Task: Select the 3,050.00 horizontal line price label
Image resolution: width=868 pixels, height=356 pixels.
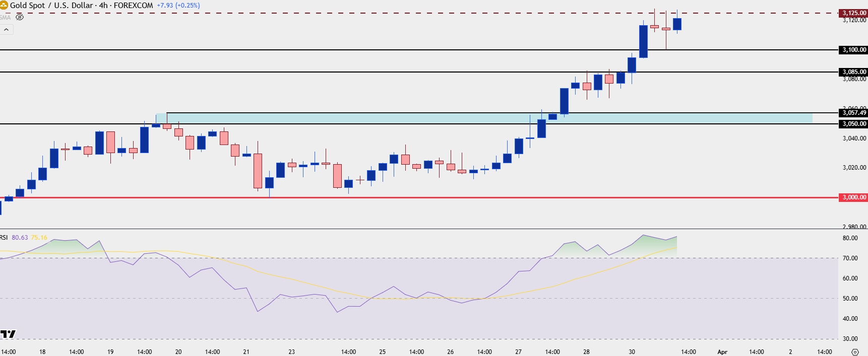Action: [853, 124]
